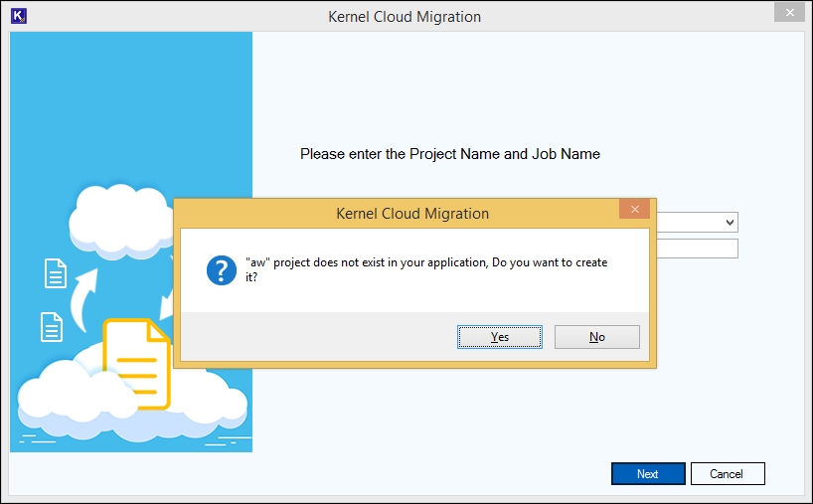The height and width of the screenshot is (504, 813).
Task: Click the Cancel button
Action: click(x=728, y=473)
